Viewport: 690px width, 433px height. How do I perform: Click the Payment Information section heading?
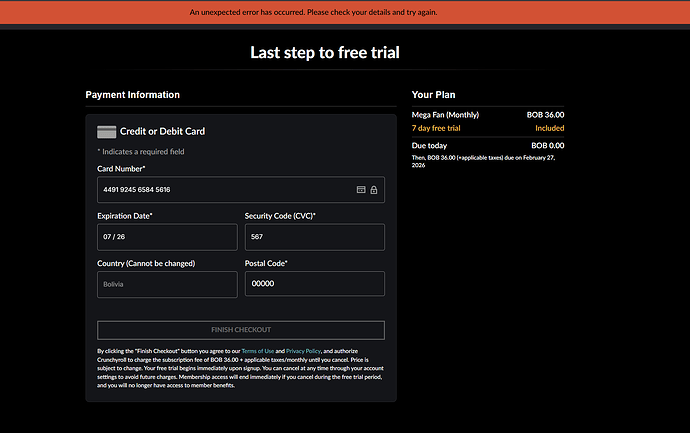(133, 95)
